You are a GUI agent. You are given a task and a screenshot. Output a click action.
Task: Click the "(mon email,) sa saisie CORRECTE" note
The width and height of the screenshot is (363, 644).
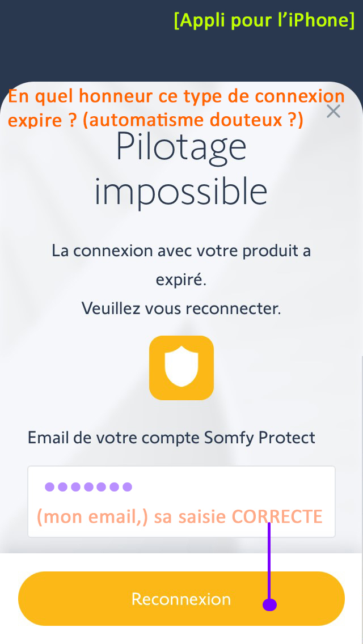180,516
